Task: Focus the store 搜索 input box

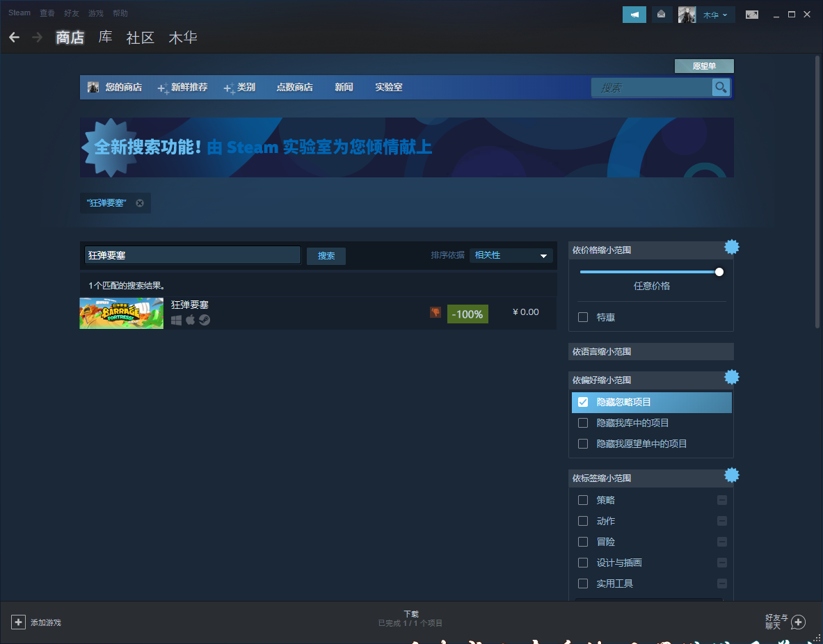Action: (651, 88)
